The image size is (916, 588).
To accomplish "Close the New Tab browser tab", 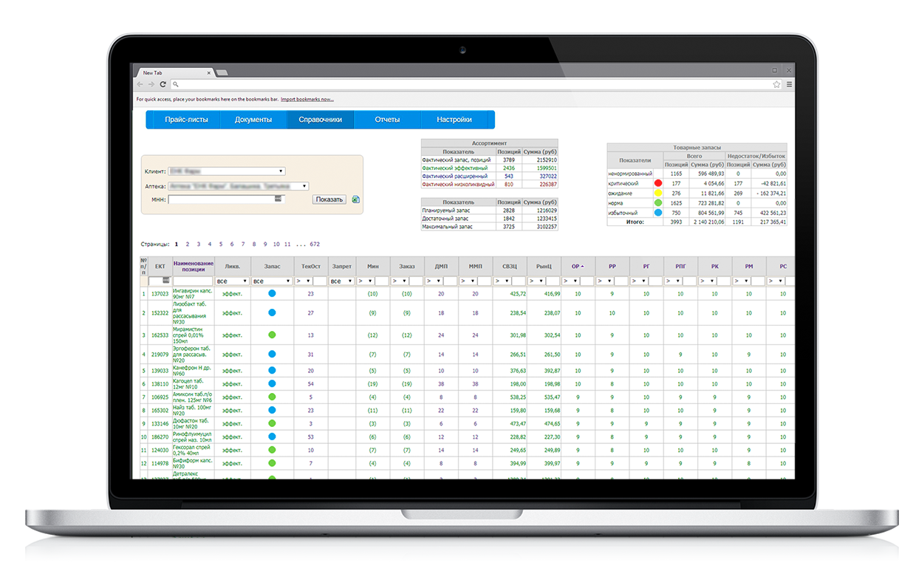I will click(209, 73).
